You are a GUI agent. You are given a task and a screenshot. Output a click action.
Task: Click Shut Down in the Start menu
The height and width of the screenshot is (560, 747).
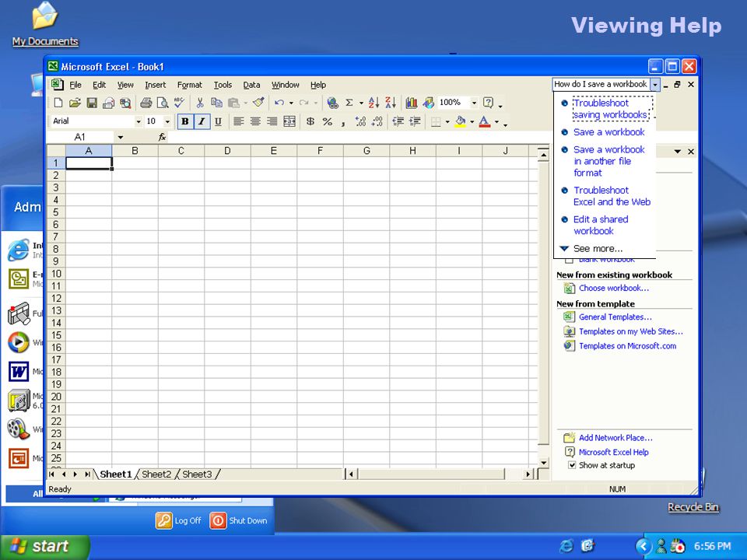[239, 520]
